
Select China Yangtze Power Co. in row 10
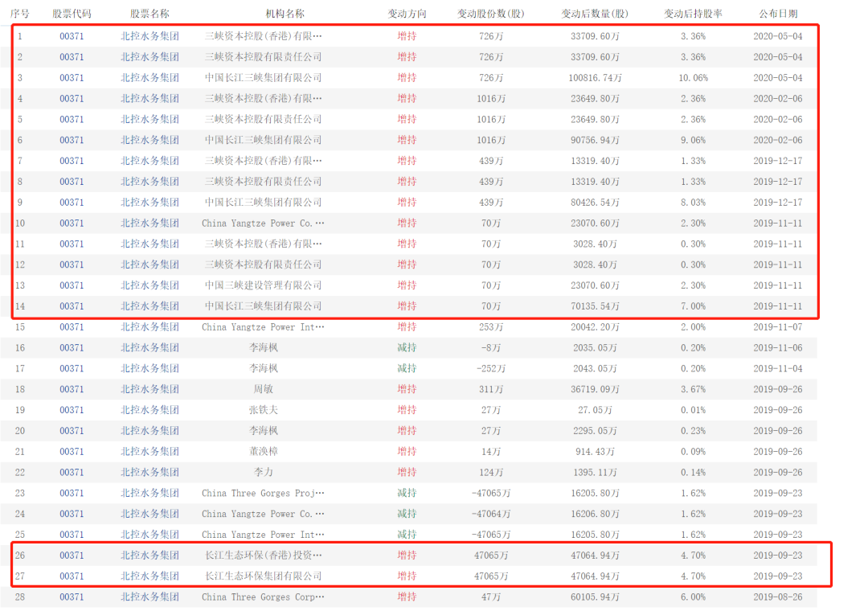tap(264, 223)
